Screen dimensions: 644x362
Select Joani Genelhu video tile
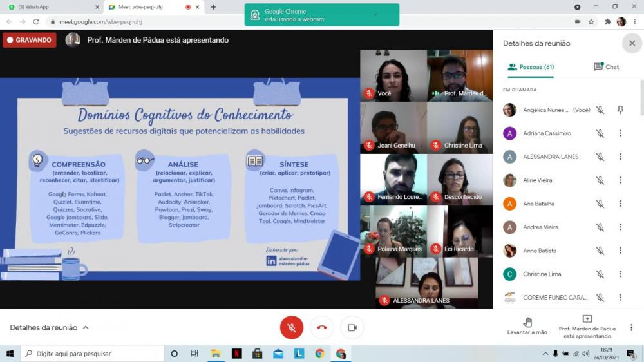point(393,128)
